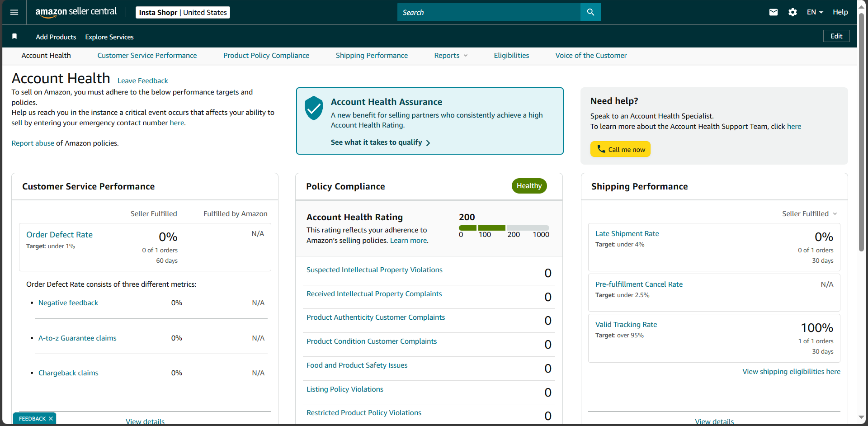Open Late Shipment Rate details
The width and height of the screenshot is (868, 426).
point(627,234)
